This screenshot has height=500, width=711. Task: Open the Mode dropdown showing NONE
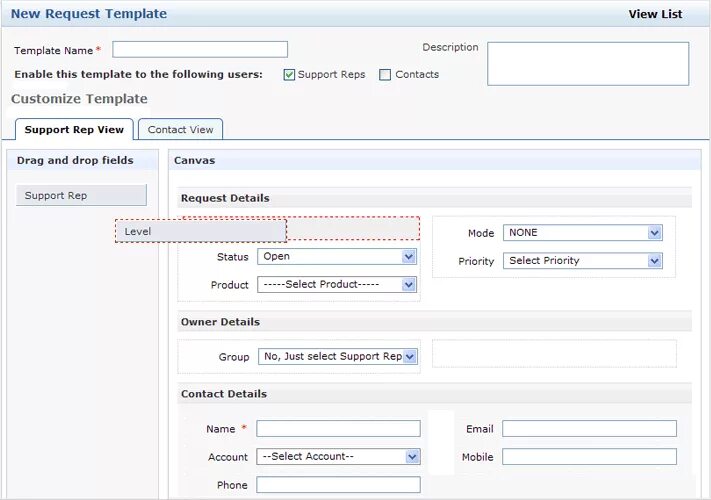click(x=583, y=233)
